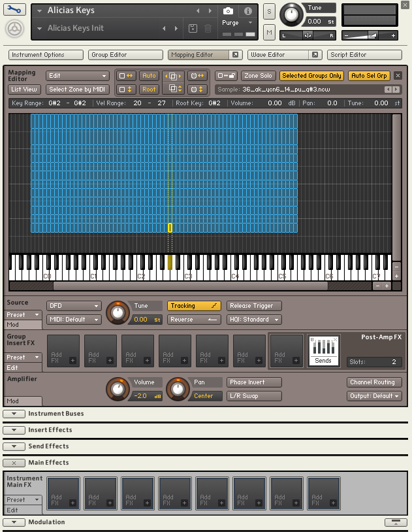Screen dimensions: 412x532
Task: Toggle Selected Groups Only off
Action: (x=312, y=76)
